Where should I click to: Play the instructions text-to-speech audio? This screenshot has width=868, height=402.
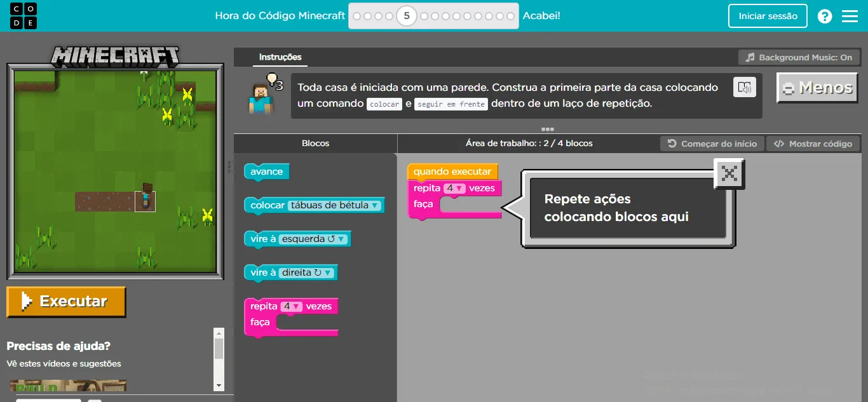745,88
